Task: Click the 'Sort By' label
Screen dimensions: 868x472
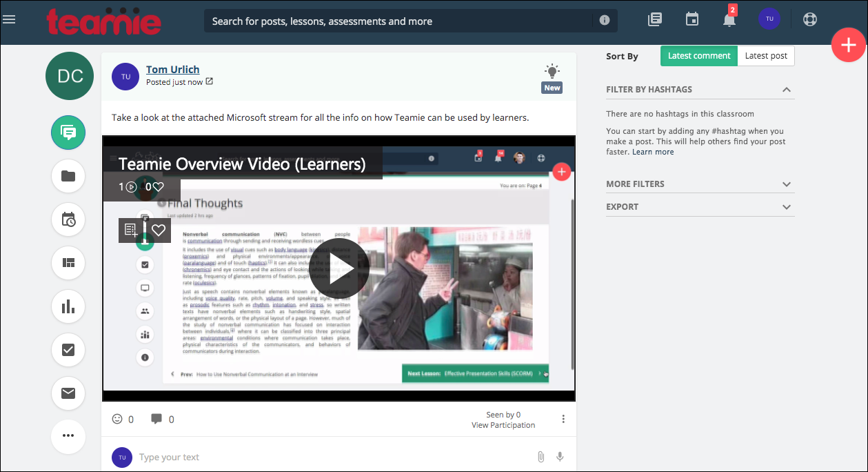Action: tap(622, 57)
